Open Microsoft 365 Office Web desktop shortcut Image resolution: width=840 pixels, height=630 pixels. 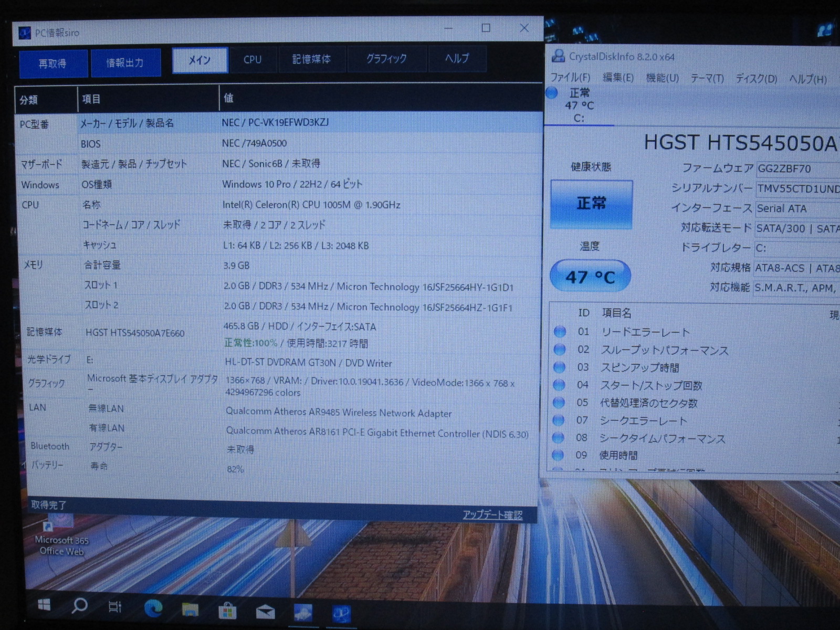coord(60,534)
